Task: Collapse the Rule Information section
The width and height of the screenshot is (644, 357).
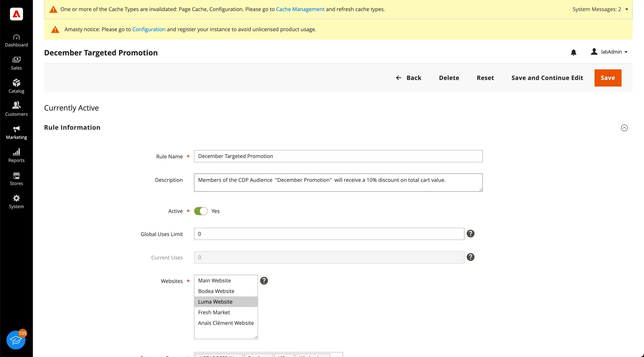Action: (x=624, y=128)
